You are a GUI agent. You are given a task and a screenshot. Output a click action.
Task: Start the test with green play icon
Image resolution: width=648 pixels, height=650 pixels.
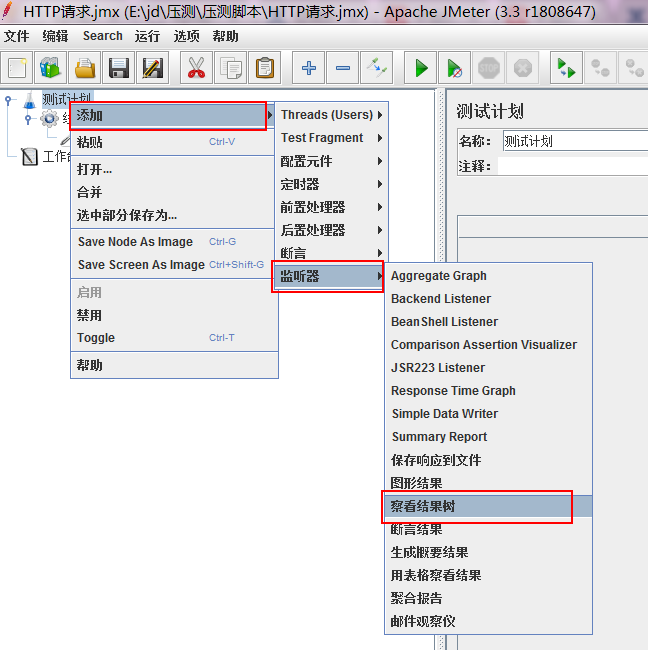[420, 68]
